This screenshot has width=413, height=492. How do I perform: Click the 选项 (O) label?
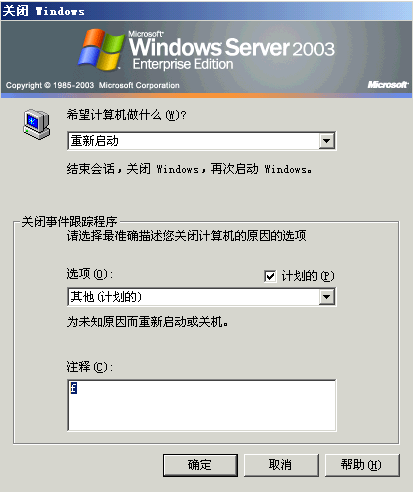pyautogui.click(x=89, y=274)
